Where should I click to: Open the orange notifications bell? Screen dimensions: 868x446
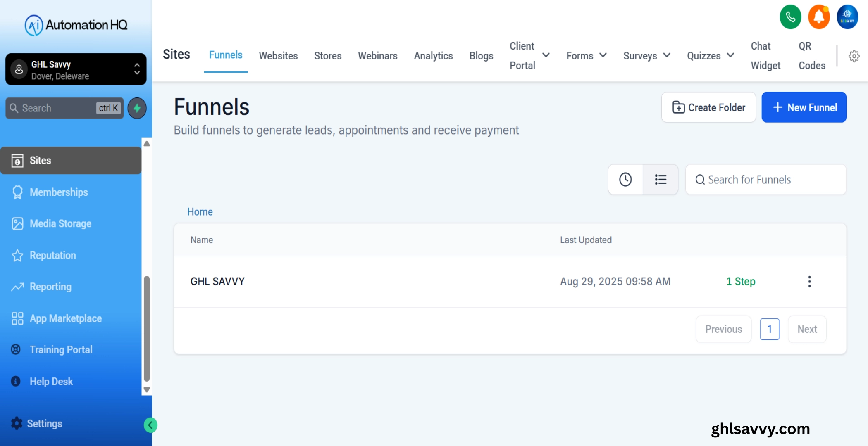point(819,17)
